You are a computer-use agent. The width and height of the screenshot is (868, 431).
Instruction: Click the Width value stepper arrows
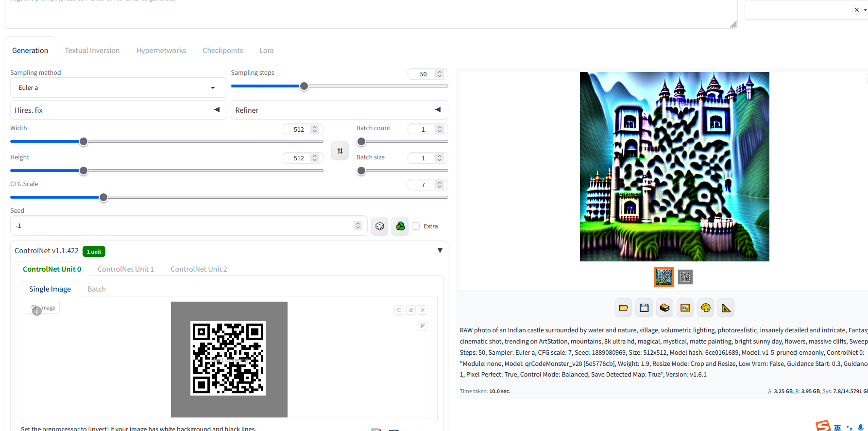tap(315, 129)
